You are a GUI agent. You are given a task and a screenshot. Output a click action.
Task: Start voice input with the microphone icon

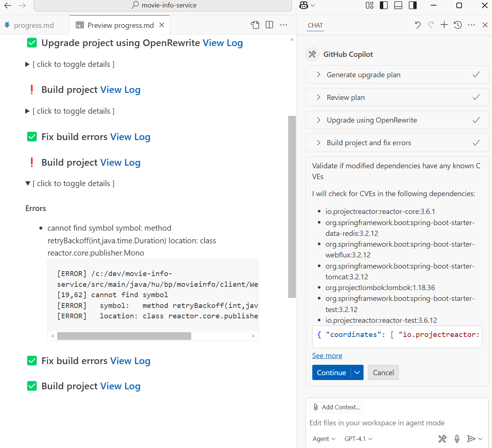pos(457,439)
